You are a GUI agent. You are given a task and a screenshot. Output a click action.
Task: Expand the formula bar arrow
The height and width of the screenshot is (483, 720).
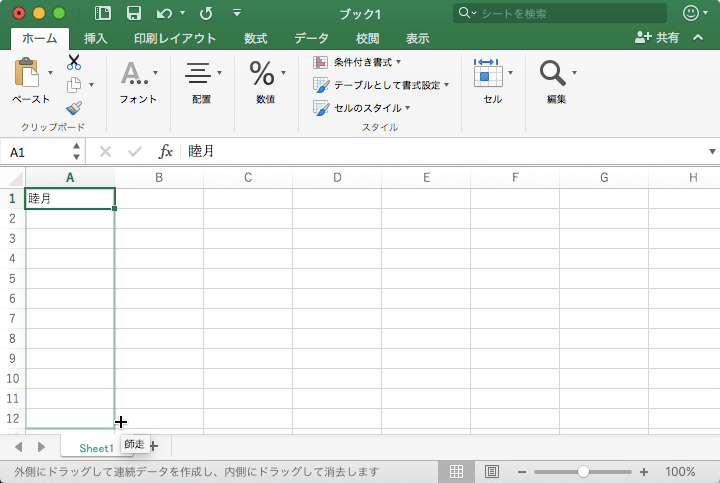tap(712, 151)
